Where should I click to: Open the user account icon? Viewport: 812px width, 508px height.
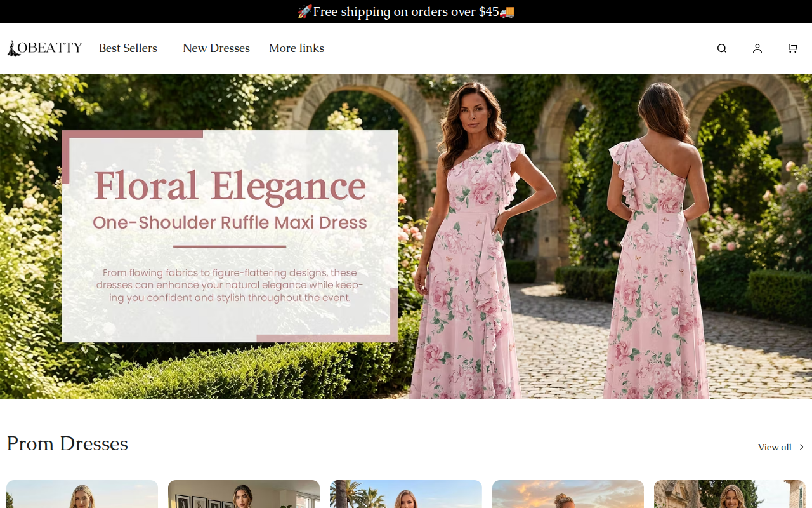[x=757, y=48]
